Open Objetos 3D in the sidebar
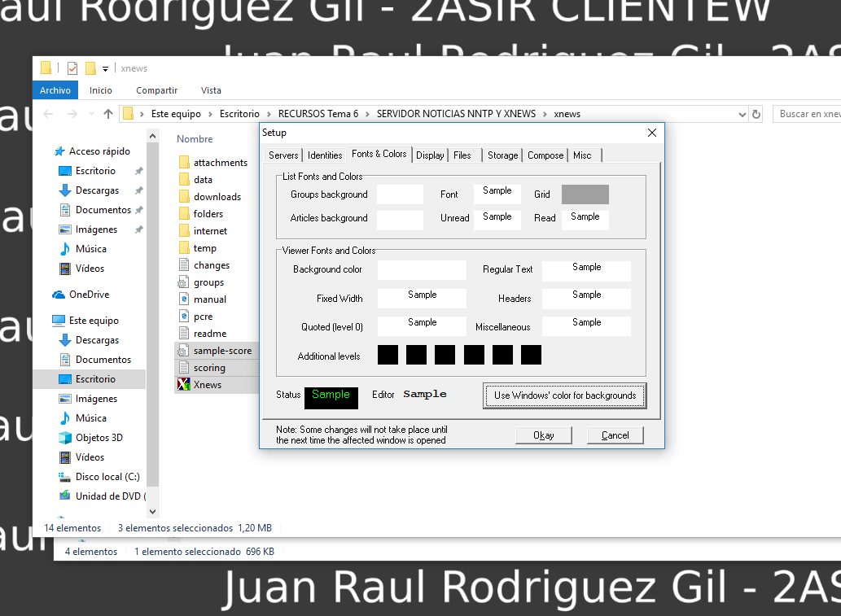The image size is (841, 616). coord(99,438)
